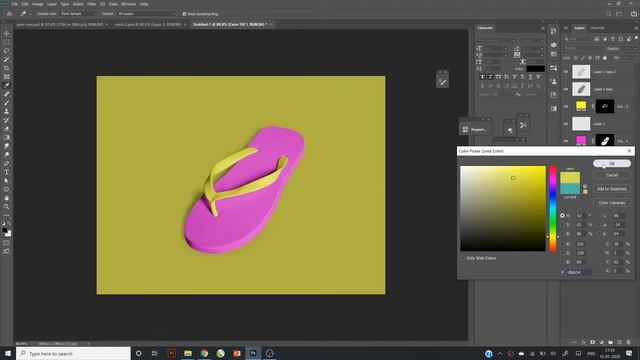Screen dimensions: 640x360
Task: Select the Clone Stamp tool
Action: click(7, 111)
